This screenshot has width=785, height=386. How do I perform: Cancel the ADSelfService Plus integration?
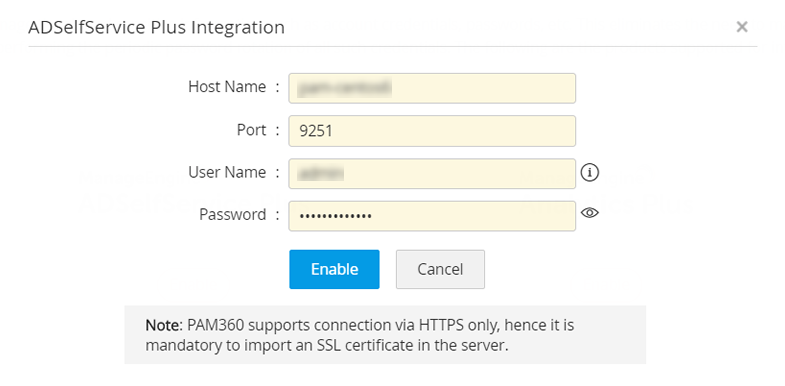pyautogui.click(x=440, y=269)
